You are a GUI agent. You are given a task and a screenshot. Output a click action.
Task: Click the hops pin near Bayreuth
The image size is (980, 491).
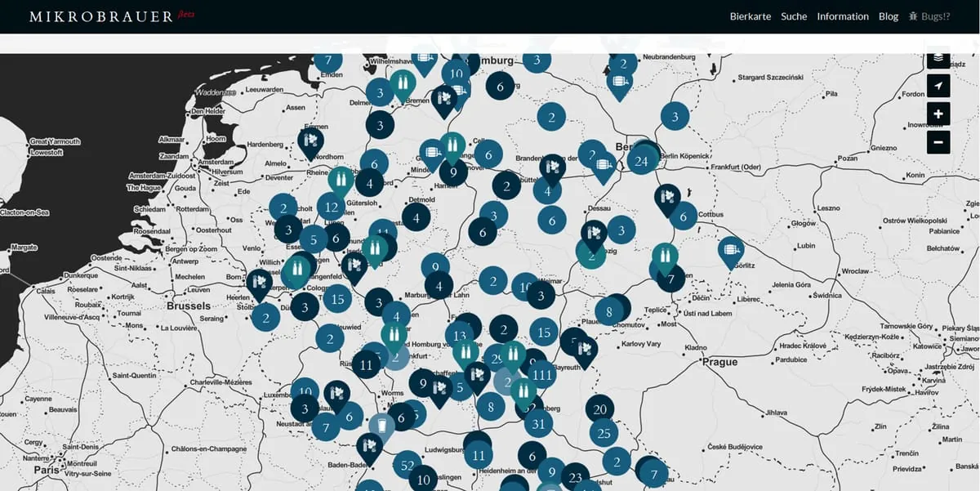click(x=585, y=350)
